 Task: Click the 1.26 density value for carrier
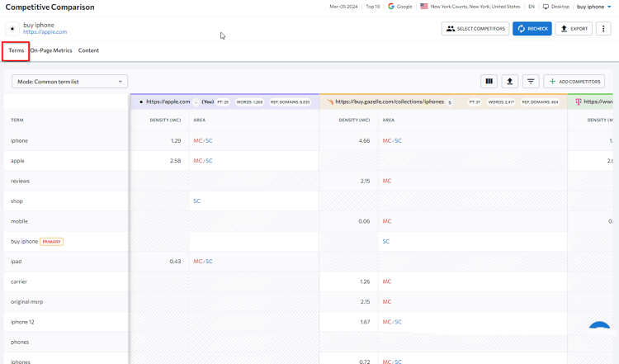[365, 281]
